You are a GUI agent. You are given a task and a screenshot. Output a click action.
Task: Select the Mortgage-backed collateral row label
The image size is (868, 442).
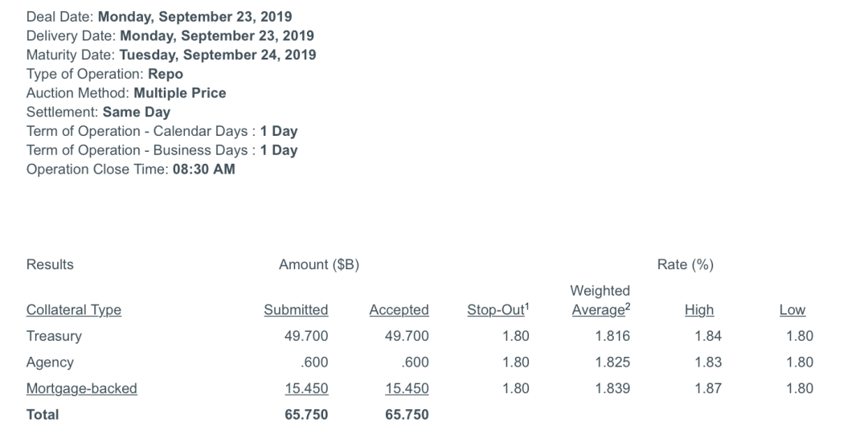(x=81, y=389)
